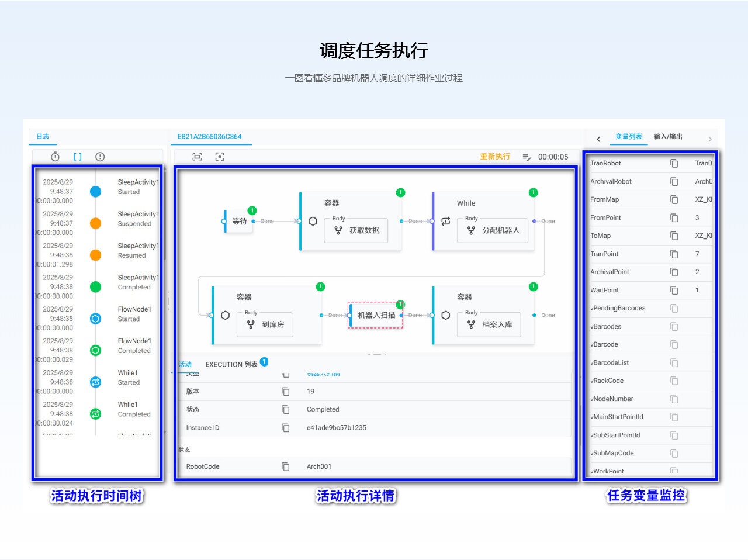
Task: Click the edit-list icon beside the 00:00:05 timer
Action: [527, 157]
